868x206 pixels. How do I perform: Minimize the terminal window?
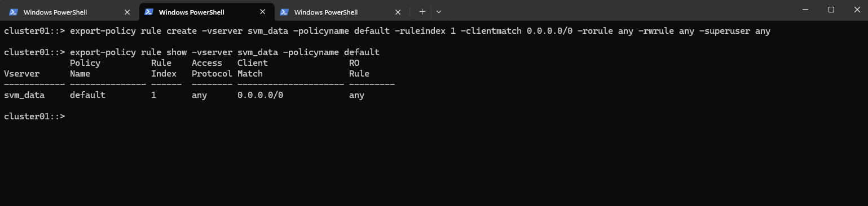tap(805, 10)
